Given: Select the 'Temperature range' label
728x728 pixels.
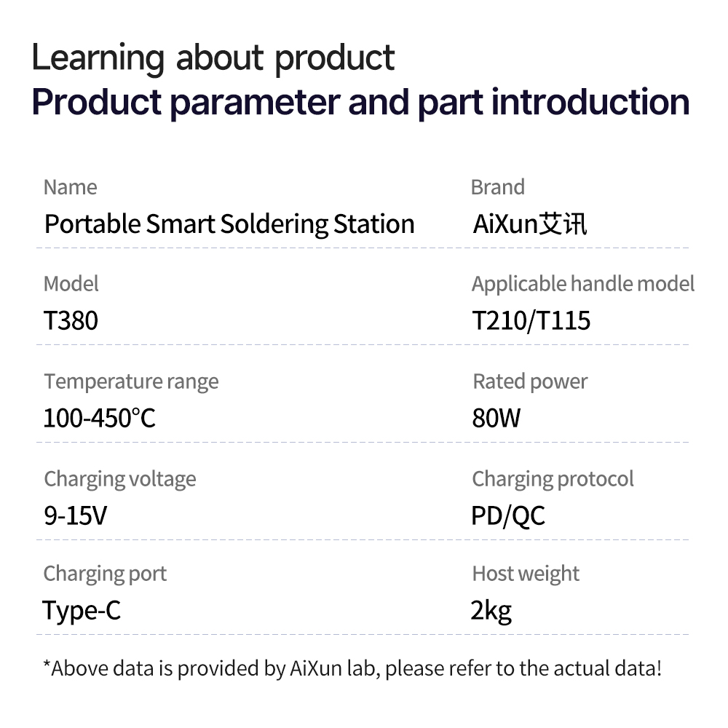Looking at the screenshot, I should point(131,382).
